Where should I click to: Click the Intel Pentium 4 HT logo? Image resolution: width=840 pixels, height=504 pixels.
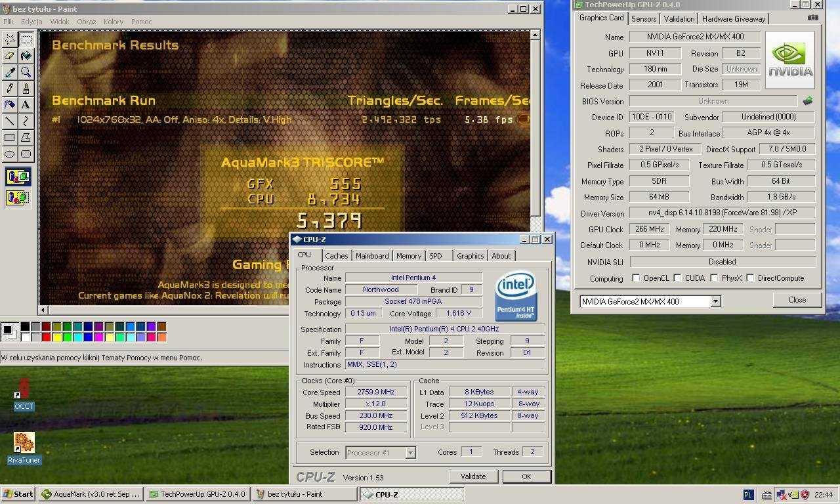click(516, 295)
